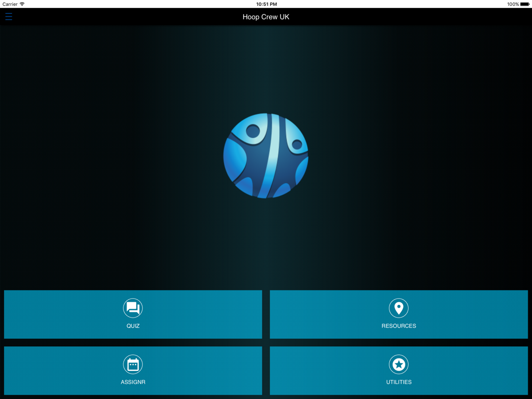The height and width of the screenshot is (399, 532).
Task: Tap the battery indicator icon
Action: pos(525,4)
